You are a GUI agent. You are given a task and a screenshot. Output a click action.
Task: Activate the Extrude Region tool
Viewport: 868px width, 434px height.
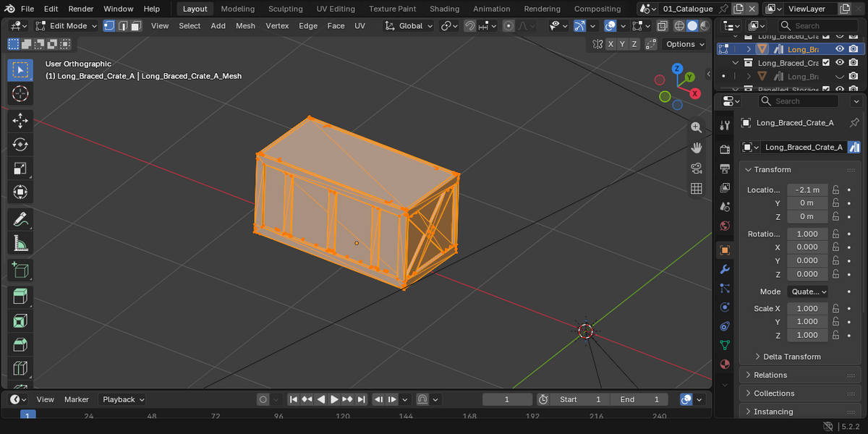pos(20,297)
